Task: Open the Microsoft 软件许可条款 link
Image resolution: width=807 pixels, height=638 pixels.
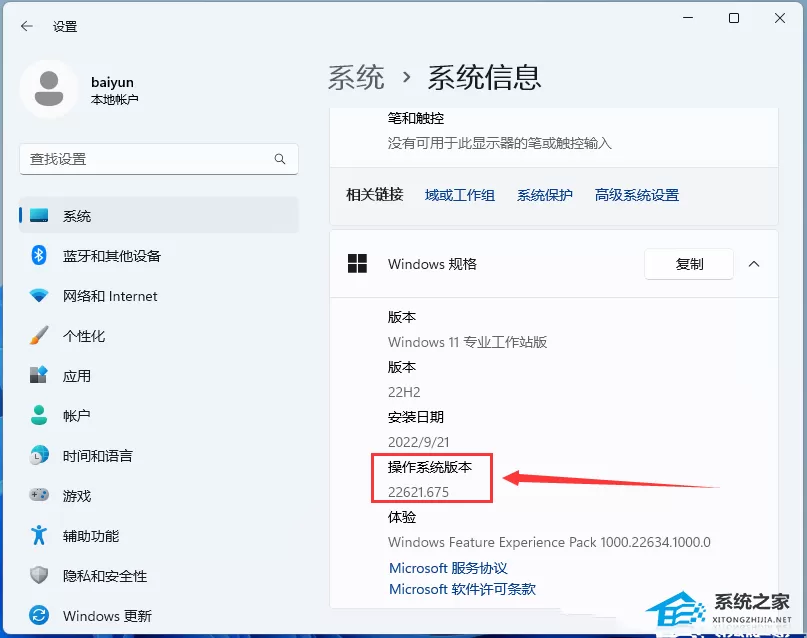Action: (462, 589)
